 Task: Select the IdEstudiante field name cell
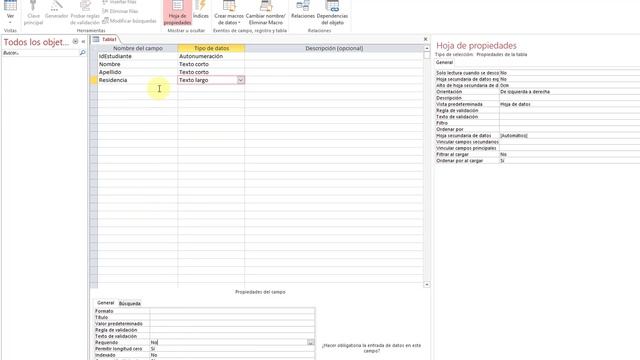[x=138, y=56]
